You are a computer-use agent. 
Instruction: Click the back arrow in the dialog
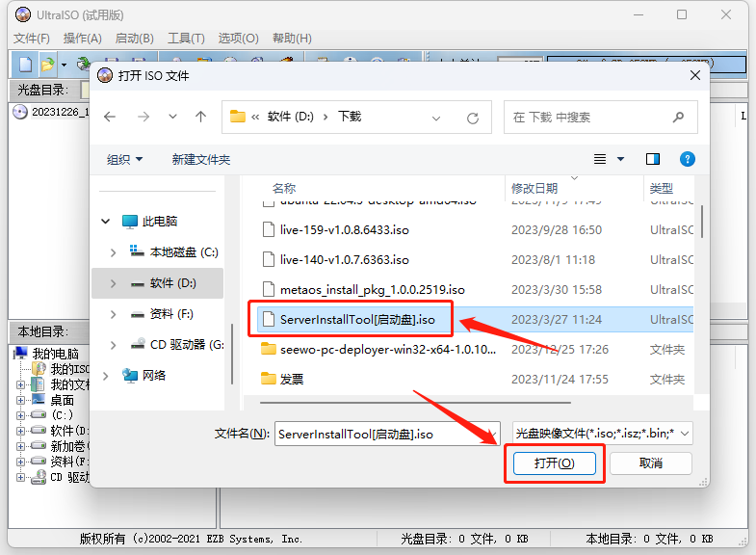coord(110,117)
